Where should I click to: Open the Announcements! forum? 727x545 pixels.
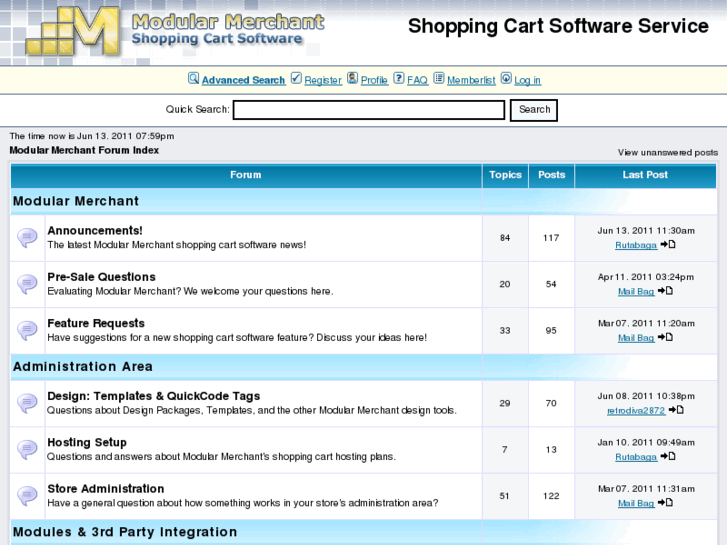point(95,231)
